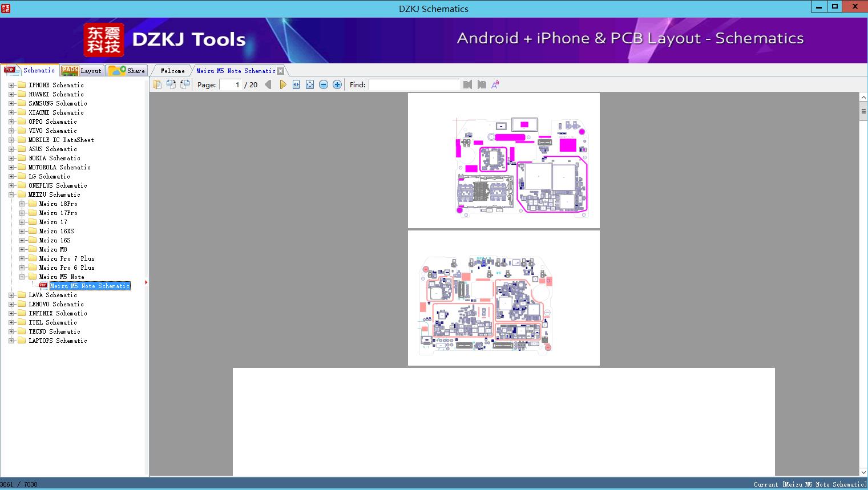Click the rotate clockwise page icon

pyautogui.click(x=185, y=84)
